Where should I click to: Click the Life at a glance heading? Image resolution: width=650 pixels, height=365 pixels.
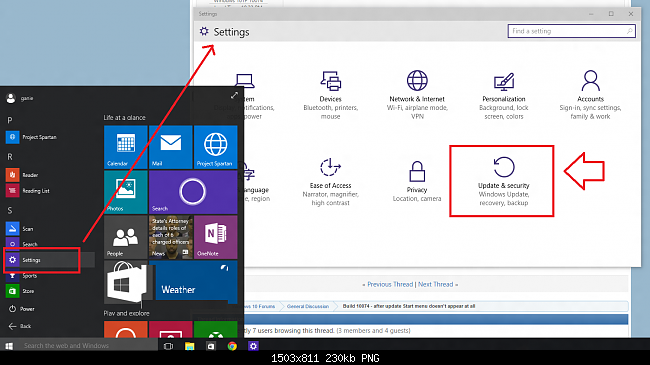pyautogui.click(x=124, y=118)
